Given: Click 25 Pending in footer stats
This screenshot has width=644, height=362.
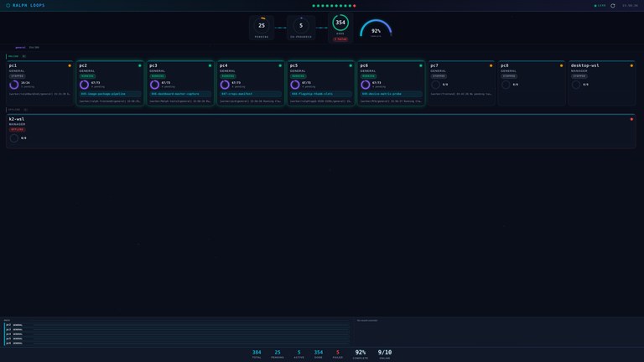Looking at the screenshot, I should coord(278,354).
